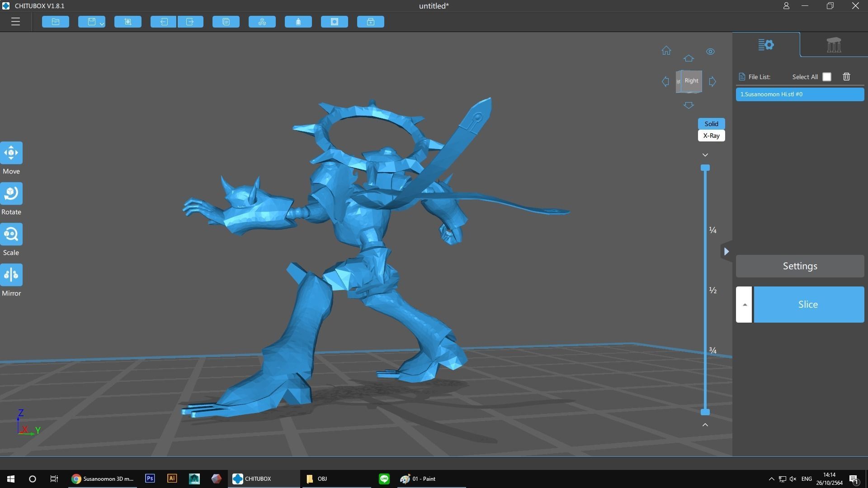Jump to the ½ mark on slider
Viewport: 868px width, 488px height.
(713, 290)
